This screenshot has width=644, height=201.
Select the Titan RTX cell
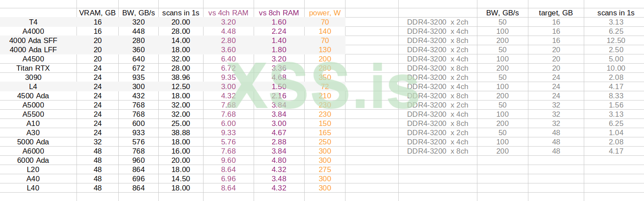tap(33, 68)
